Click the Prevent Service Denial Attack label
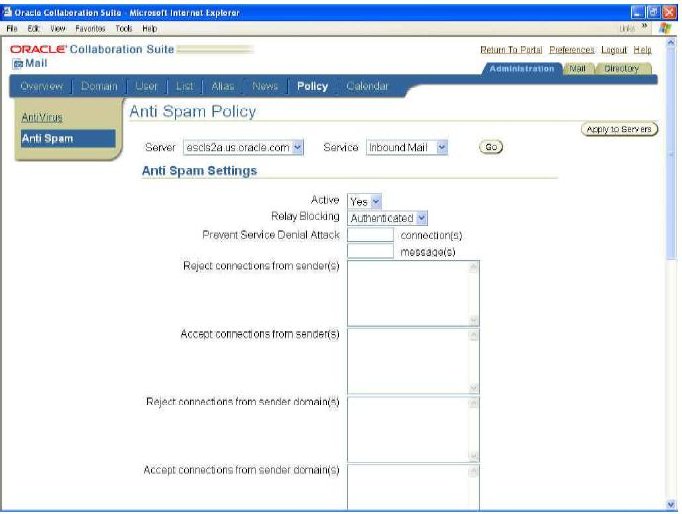Image resolution: width=682 pixels, height=514 pixels. point(271,235)
